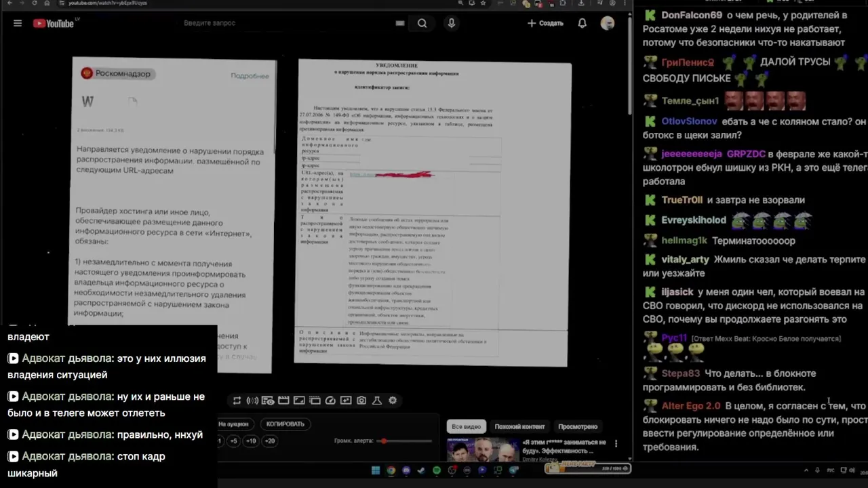
Task: Open YouTube notifications bell
Action: [x=582, y=23]
